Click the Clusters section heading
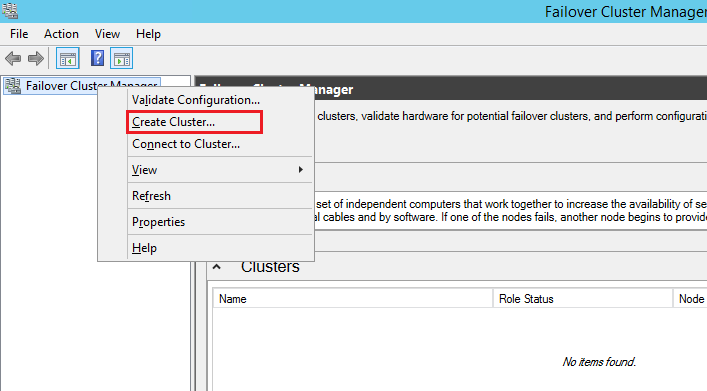Image resolution: width=707 pixels, height=391 pixels. pos(270,267)
